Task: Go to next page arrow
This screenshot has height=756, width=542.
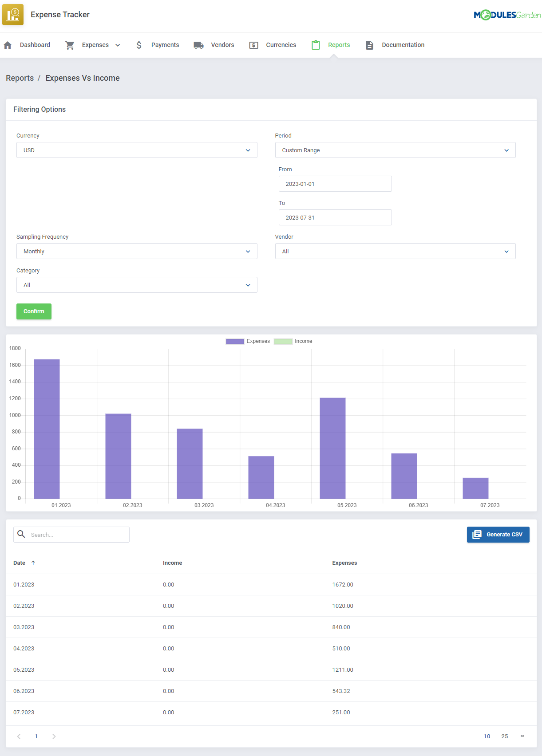Action: (54, 736)
